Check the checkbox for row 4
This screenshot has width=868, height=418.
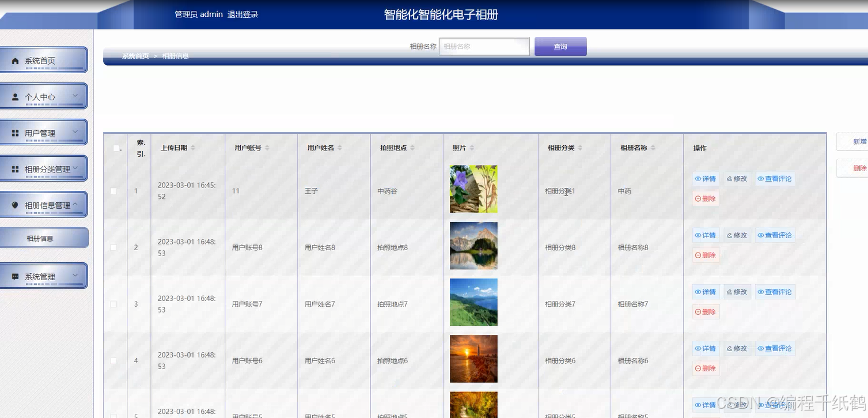point(113,360)
